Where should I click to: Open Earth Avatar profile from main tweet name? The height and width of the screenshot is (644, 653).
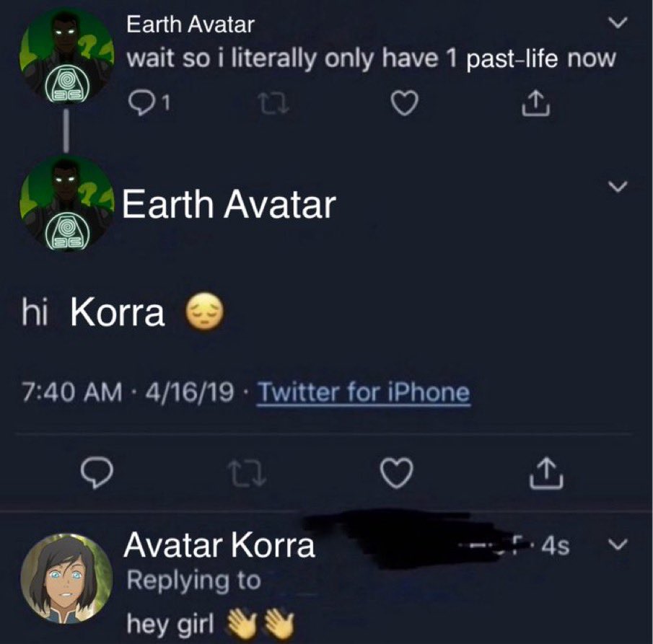228,206
